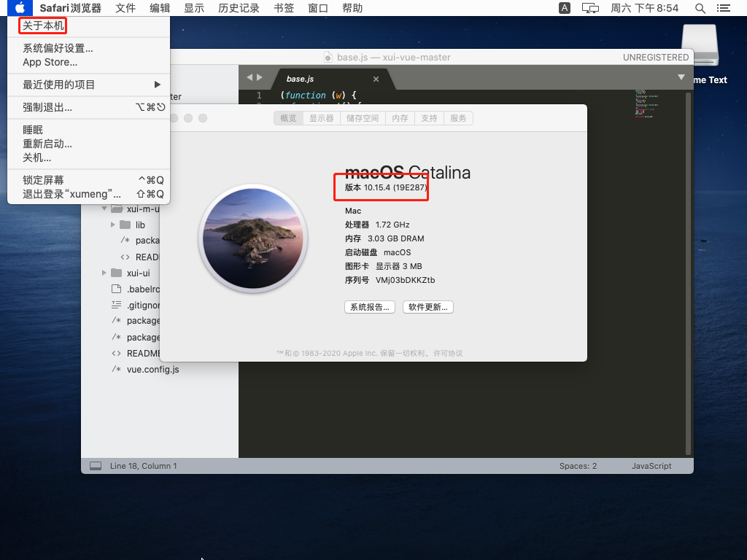
Task: Click the vertical scrollbar of Sublime editor
Action: coord(688,274)
